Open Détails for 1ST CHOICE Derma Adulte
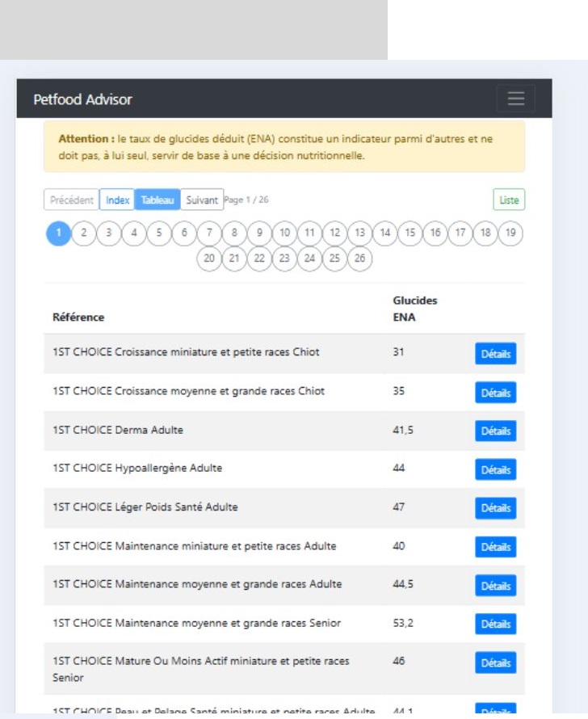The width and height of the screenshot is (588, 719). pyautogui.click(x=495, y=431)
